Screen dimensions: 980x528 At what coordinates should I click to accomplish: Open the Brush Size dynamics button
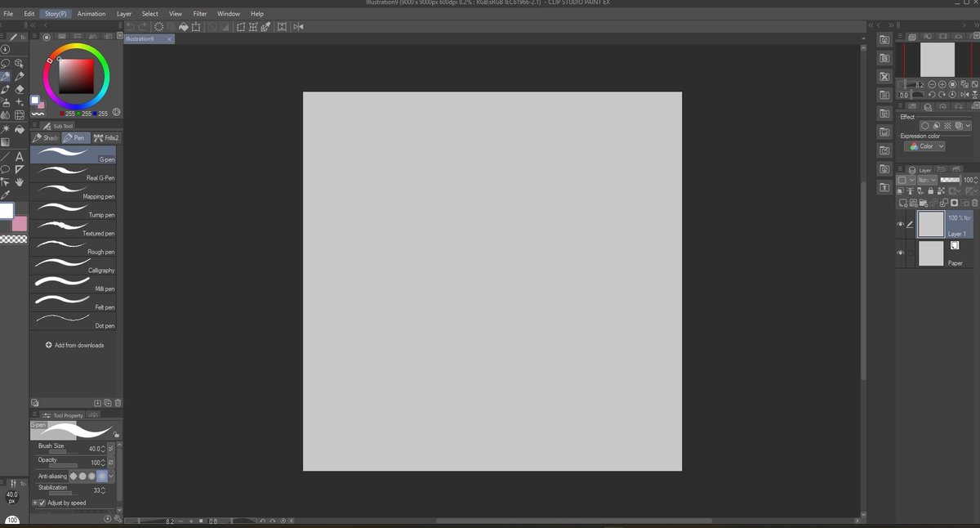pyautogui.click(x=111, y=449)
